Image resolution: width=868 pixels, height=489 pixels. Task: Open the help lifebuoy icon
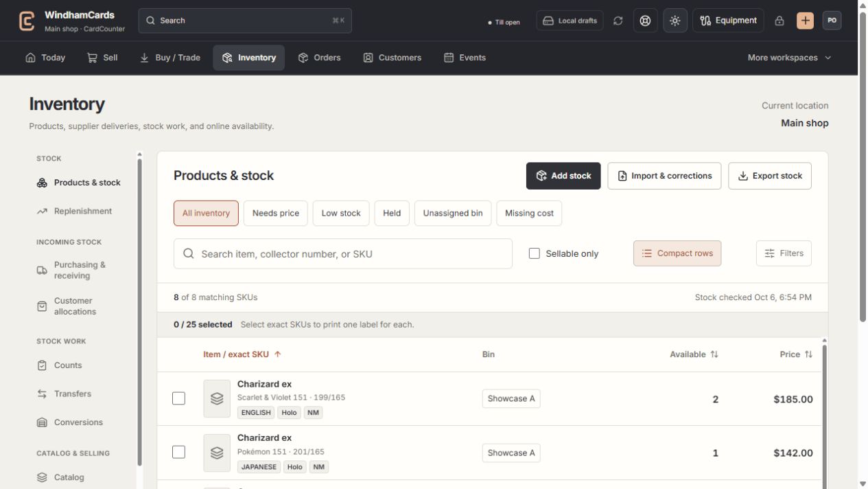pos(645,21)
